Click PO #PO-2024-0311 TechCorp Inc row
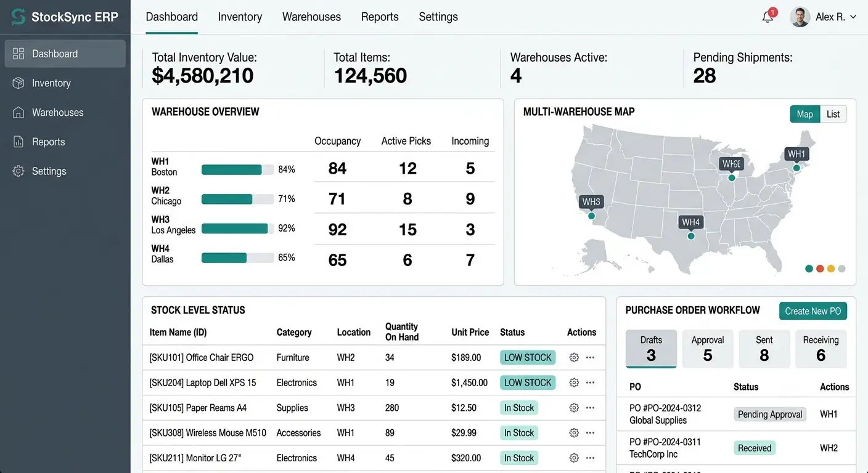The height and width of the screenshot is (473, 868). (737, 448)
